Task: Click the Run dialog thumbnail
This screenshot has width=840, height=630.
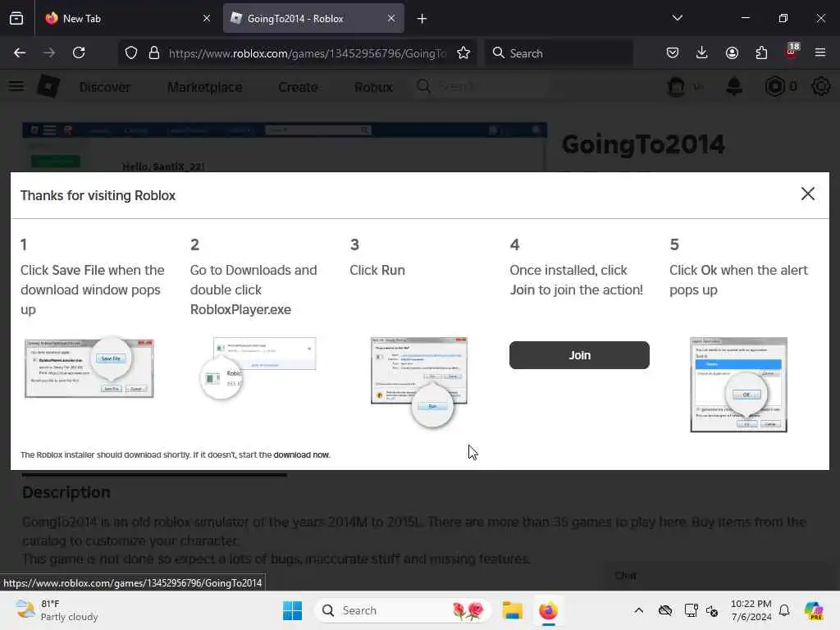Action: coord(419,382)
